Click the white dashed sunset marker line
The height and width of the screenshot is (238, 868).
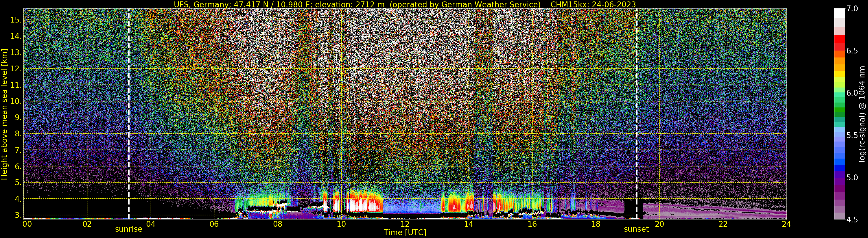coord(637,114)
